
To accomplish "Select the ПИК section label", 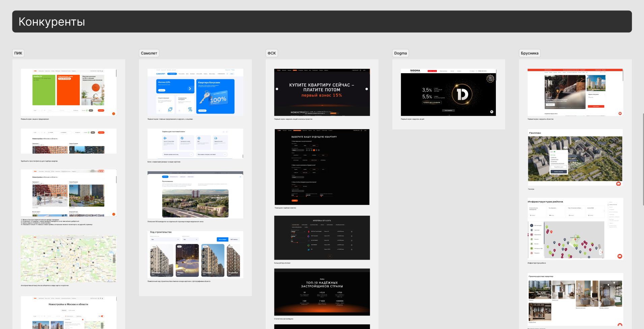I will tap(18, 53).
